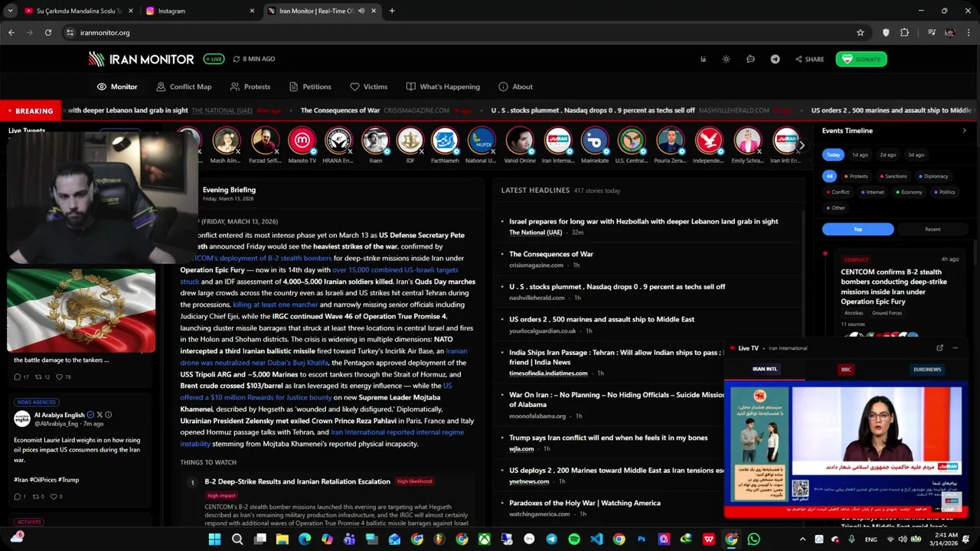The height and width of the screenshot is (551, 980).
Task: Select the 3d ago timeline filter
Action: click(x=916, y=155)
